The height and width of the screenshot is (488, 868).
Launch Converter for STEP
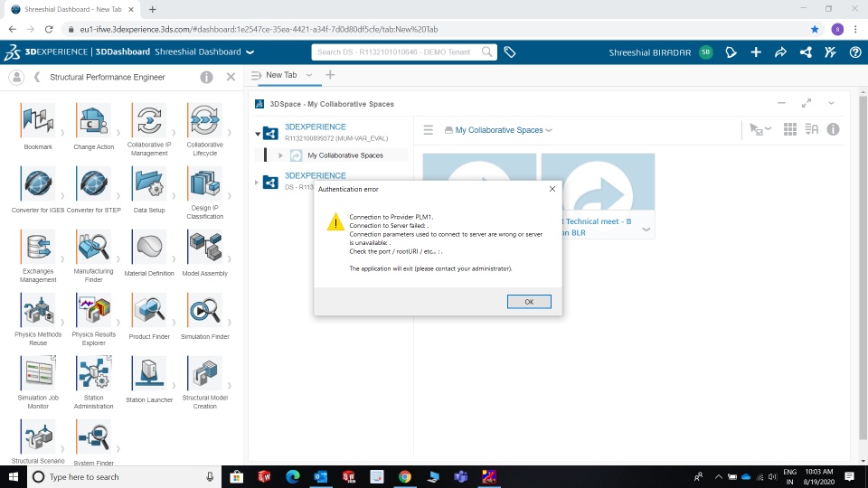93,183
